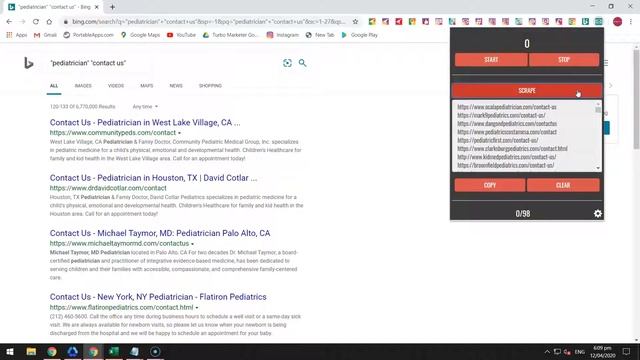
Task: Click the red arrow extension icon
Action: pyautogui.click(x=399, y=22)
